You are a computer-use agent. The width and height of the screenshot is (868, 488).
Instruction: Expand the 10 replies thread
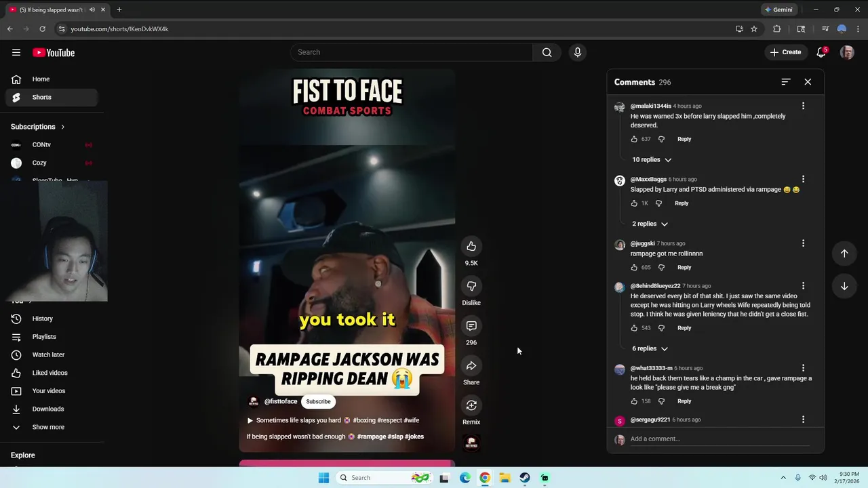[x=651, y=160]
